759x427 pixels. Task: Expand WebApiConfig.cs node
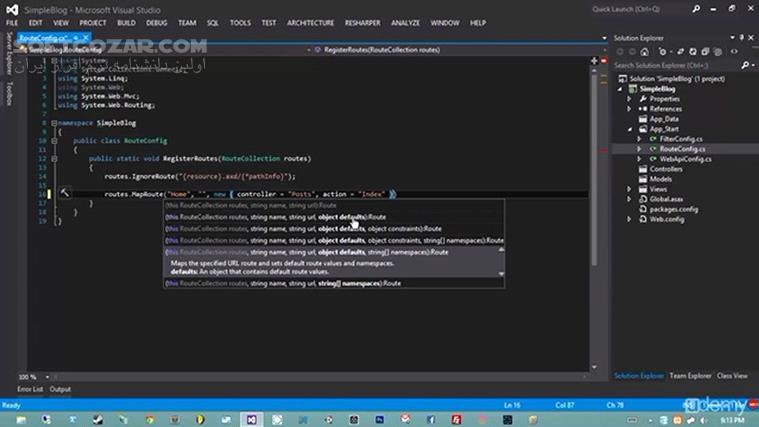coord(639,159)
